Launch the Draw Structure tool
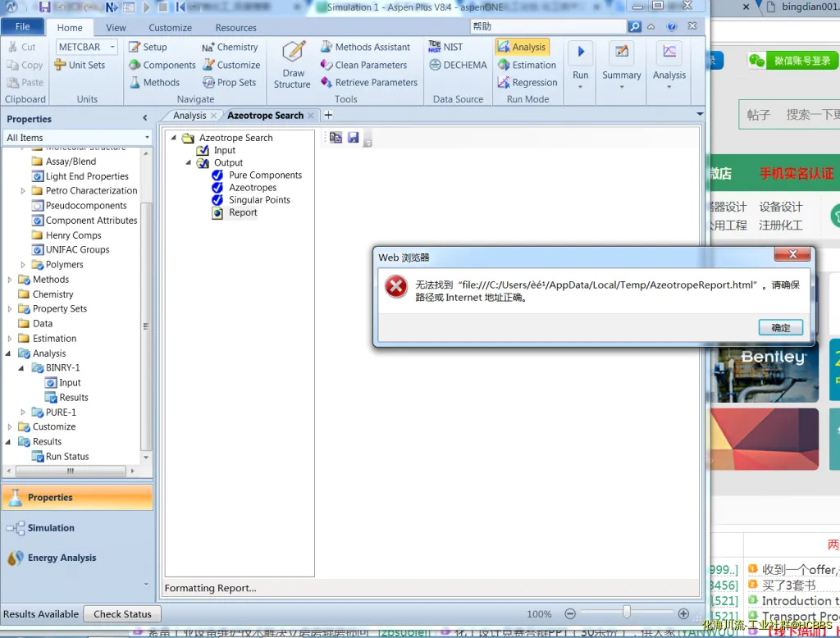This screenshot has width=840, height=638. click(293, 64)
